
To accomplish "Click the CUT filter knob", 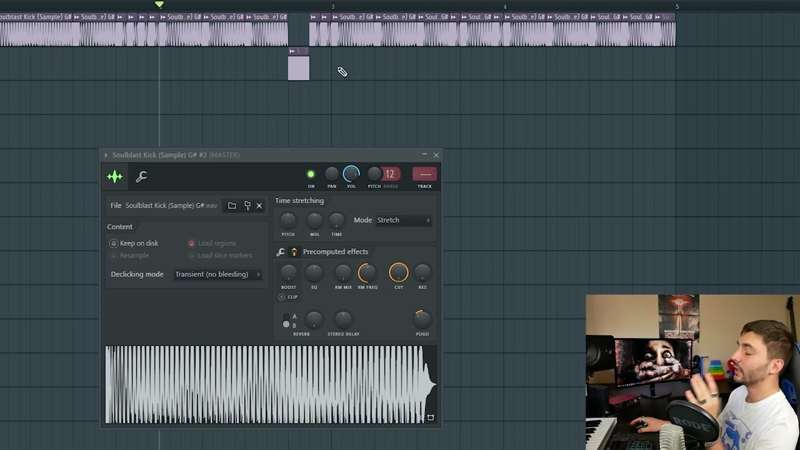I will click(398, 273).
